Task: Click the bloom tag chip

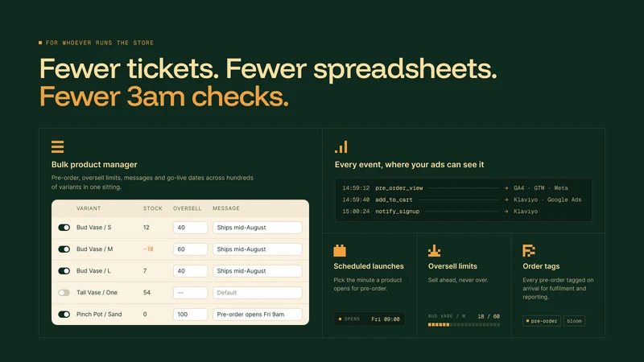Action: coord(574,321)
